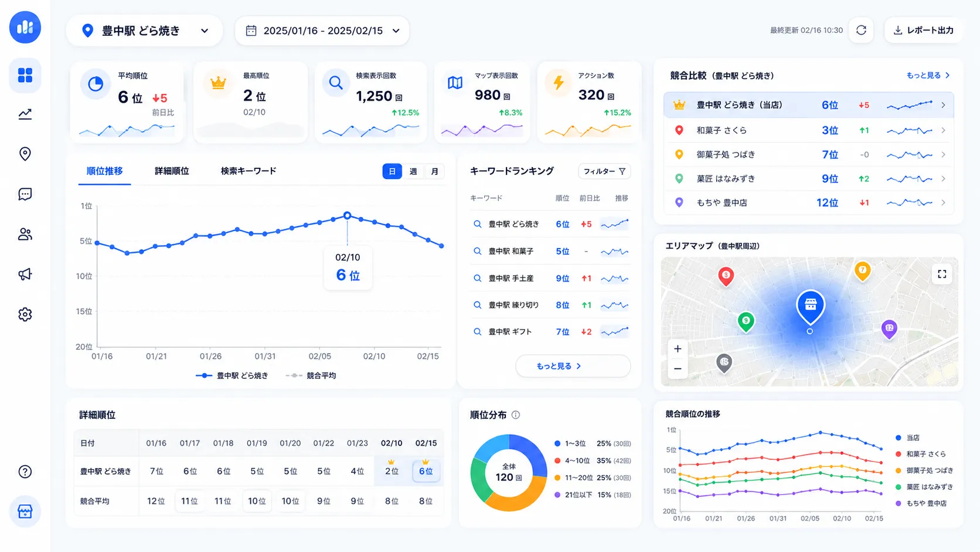Toggle 御菓子処 つばき series in competitor legend

[x=924, y=470]
